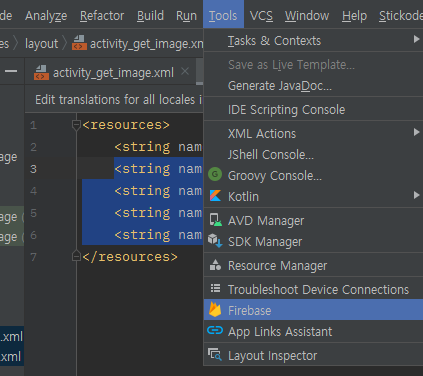This screenshot has width=423, height=376.
Task: Select Kotlin menu entry
Action: point(313,196)
